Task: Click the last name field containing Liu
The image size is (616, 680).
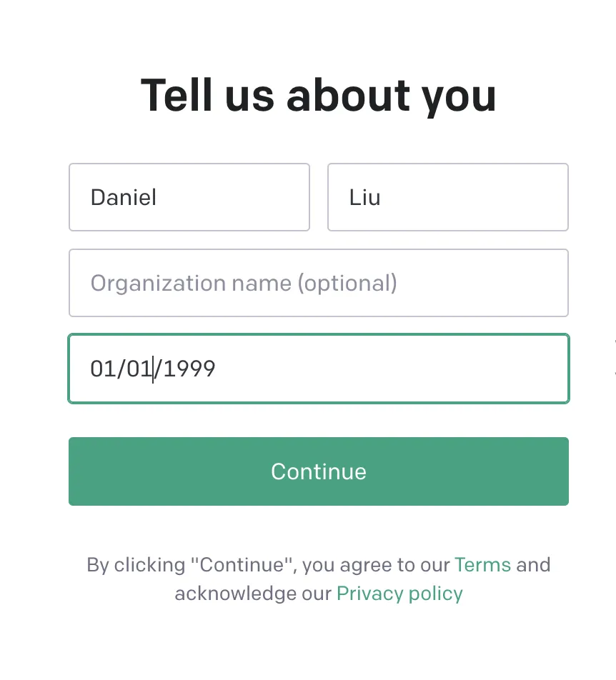Action: coord(447,197)
